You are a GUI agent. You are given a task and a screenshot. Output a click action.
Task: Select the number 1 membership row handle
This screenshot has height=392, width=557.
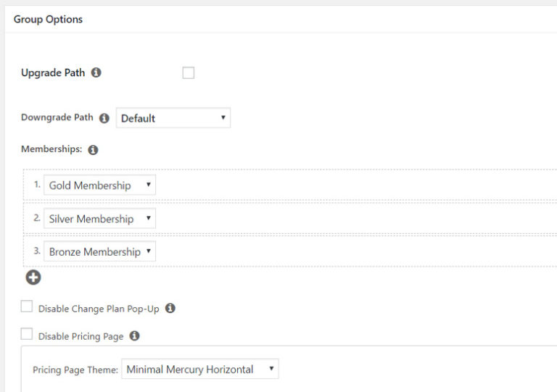pyautogui.click(x=37, y=185)
